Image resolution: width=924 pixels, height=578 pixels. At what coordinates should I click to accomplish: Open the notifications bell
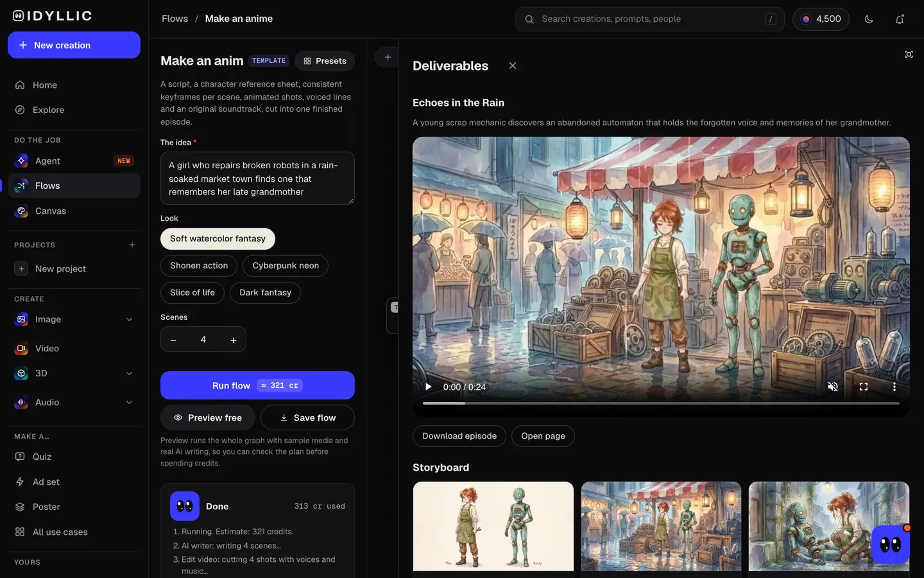pyautogui.click(x=900, y=19)
